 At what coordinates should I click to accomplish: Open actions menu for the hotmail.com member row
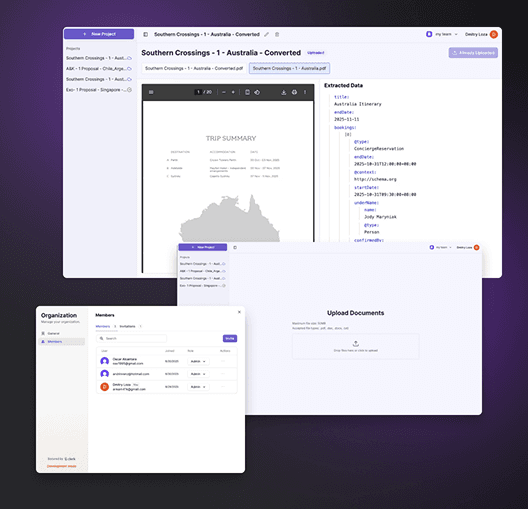point(223,374)
